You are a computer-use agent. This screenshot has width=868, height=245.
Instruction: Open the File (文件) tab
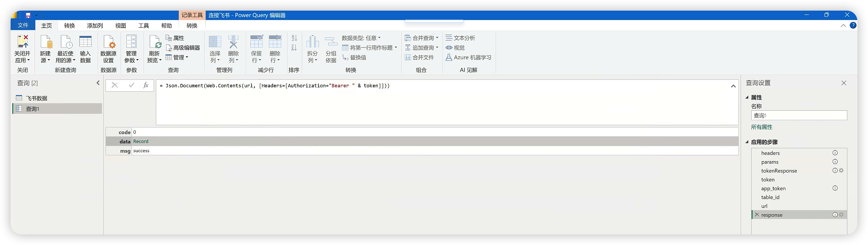pos(23,25)
